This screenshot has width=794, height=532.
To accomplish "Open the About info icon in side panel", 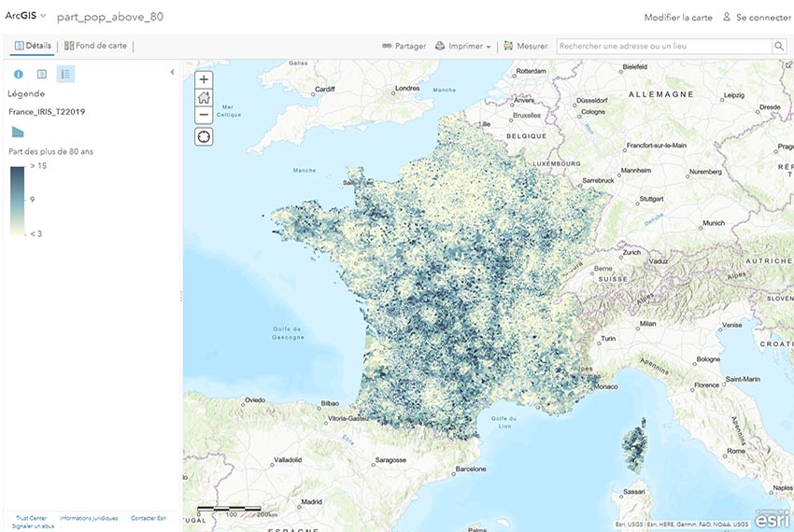I will 18,74.
